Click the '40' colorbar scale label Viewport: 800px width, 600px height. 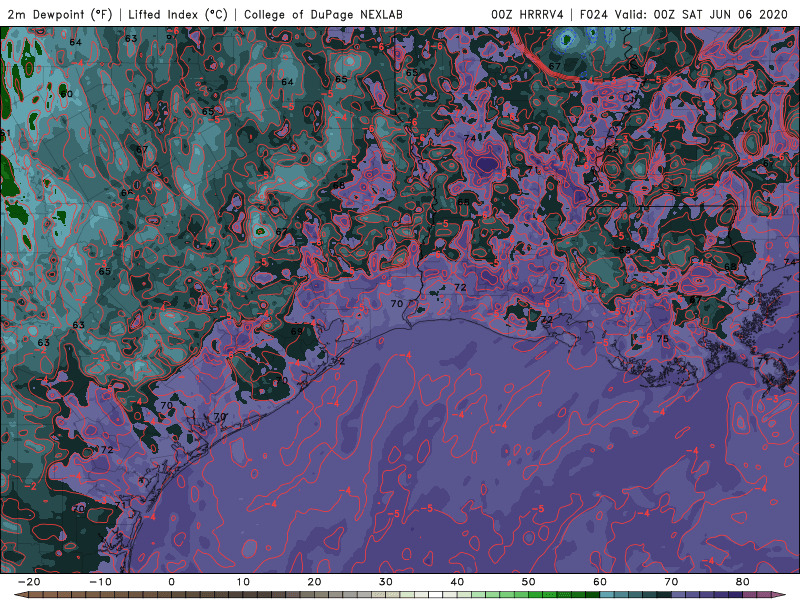457,582
